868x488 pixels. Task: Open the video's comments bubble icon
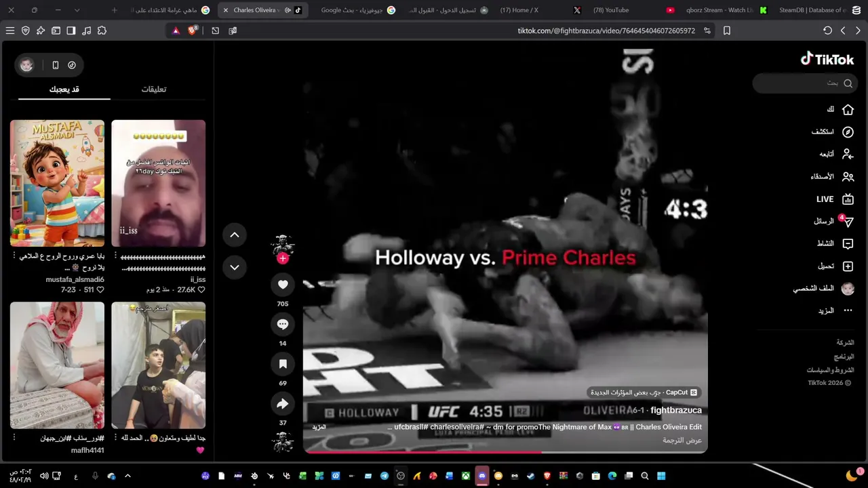click(x=283, y=324)
